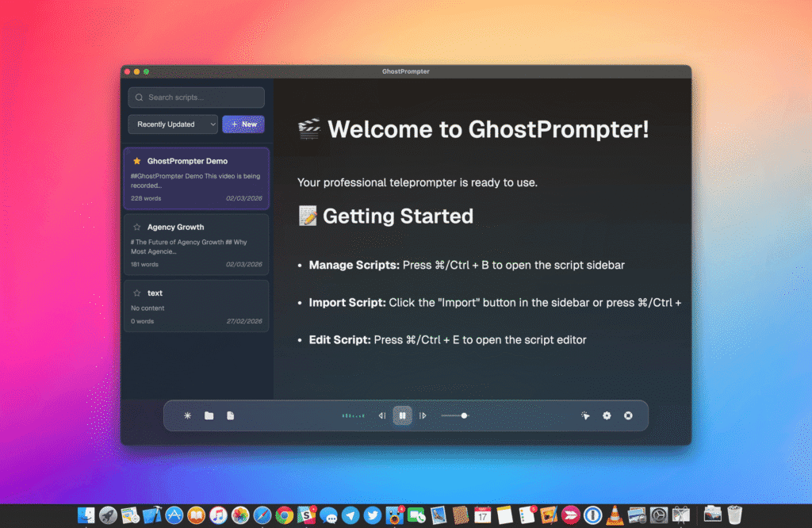Image resolution: width=812 pixels, height=528 pixels.
Task: Open settings via gear icon in toolbar
Action: pos(607,415)
